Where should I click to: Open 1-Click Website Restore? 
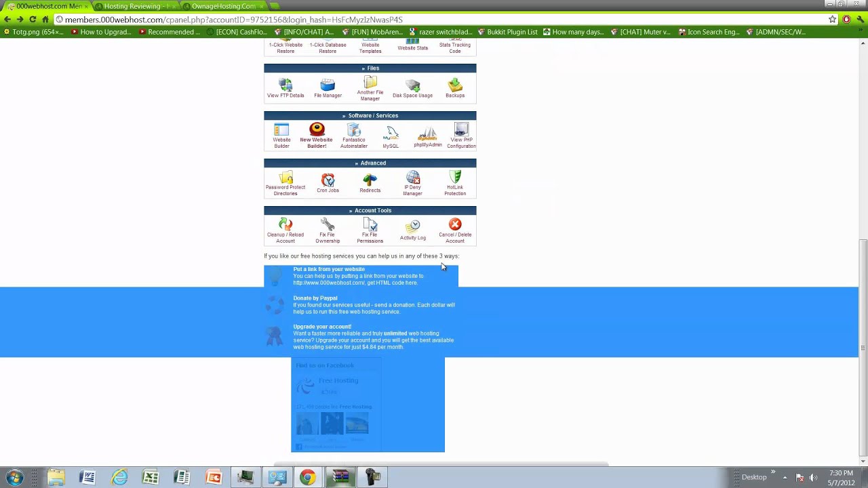(x=285, y=47)
